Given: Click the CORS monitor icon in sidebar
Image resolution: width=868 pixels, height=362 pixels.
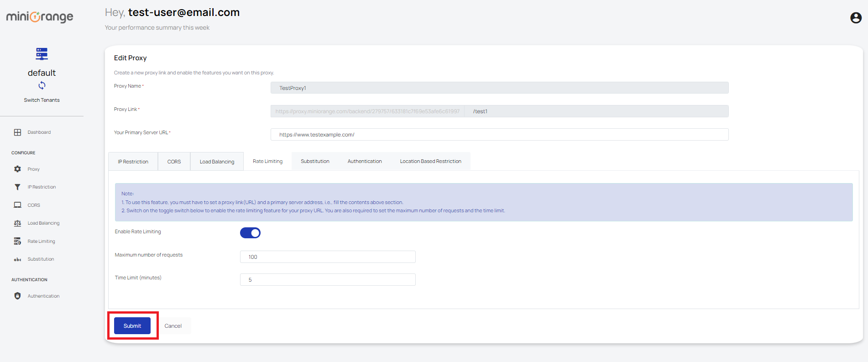Looking at the screenshot, I should 17,205.
